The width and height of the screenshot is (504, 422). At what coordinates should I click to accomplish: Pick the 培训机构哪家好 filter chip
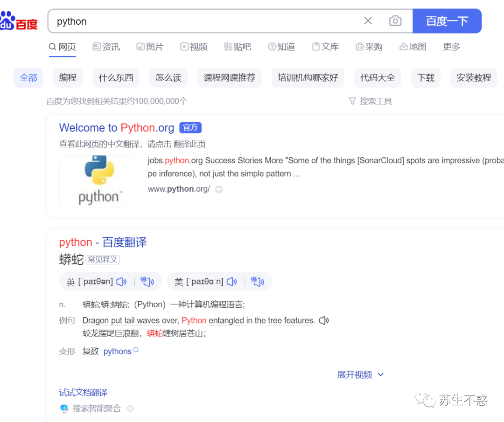[x=308, y=78]
